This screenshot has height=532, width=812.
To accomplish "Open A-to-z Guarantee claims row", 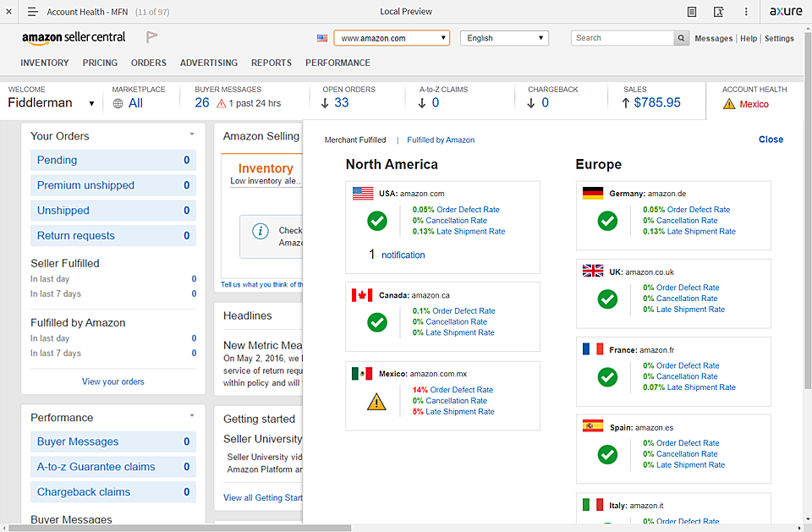I will (112, 467).
